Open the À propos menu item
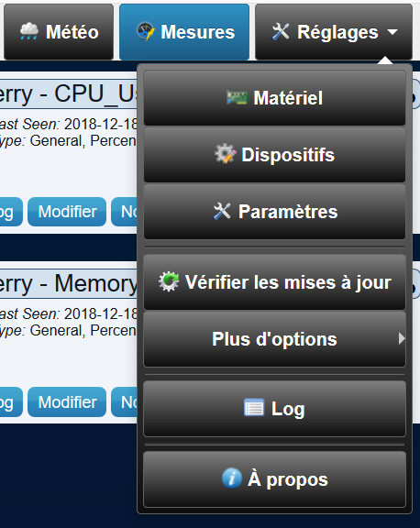The height and width of the screenshot is (528, 420). [x=274, y=479]
